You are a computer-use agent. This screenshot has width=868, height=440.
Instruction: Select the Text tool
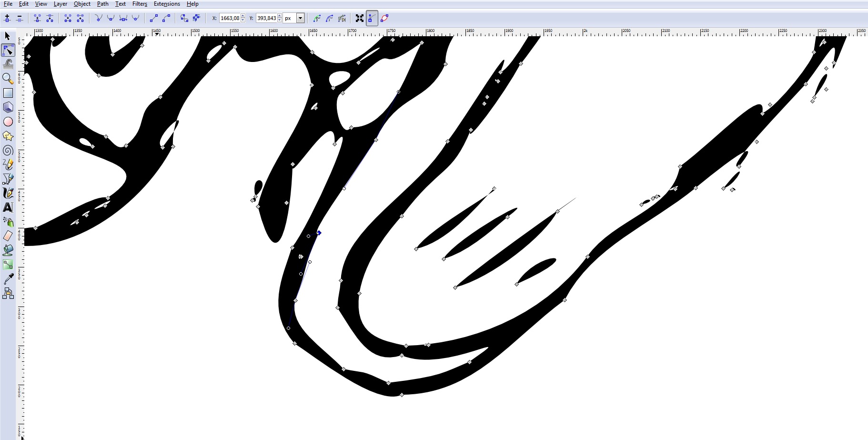(x=8, y=207)
